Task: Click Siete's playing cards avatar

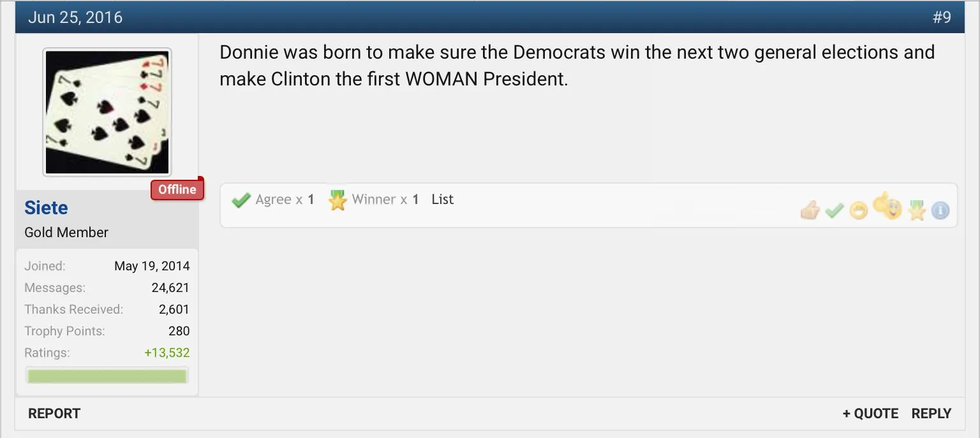Action: [x=107, y=112]
